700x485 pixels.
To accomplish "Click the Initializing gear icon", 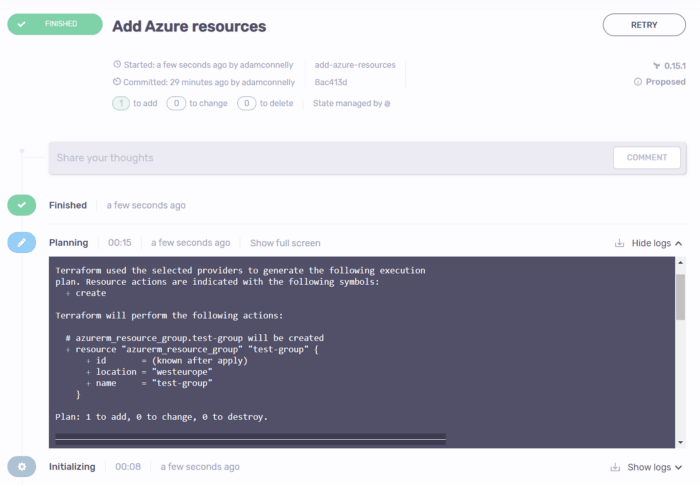I will [x=21, y=467].
